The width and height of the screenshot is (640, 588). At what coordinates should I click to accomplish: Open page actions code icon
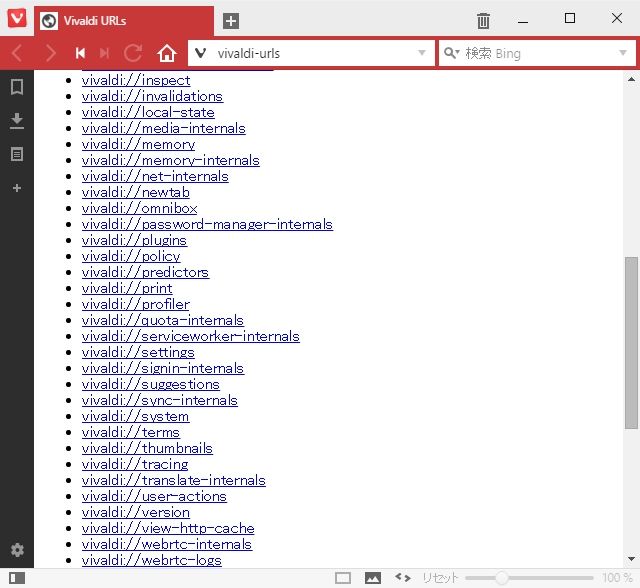(402, 577)
